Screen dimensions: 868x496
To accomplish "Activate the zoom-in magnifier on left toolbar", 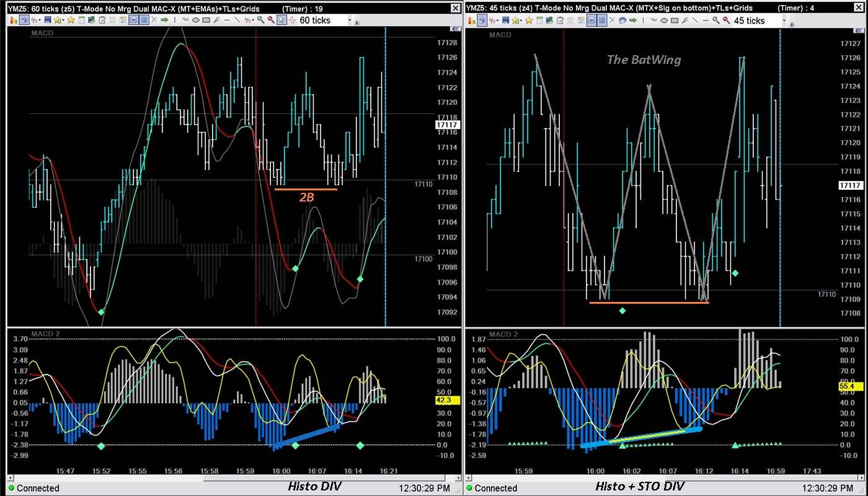I will (x=259, y=20).
